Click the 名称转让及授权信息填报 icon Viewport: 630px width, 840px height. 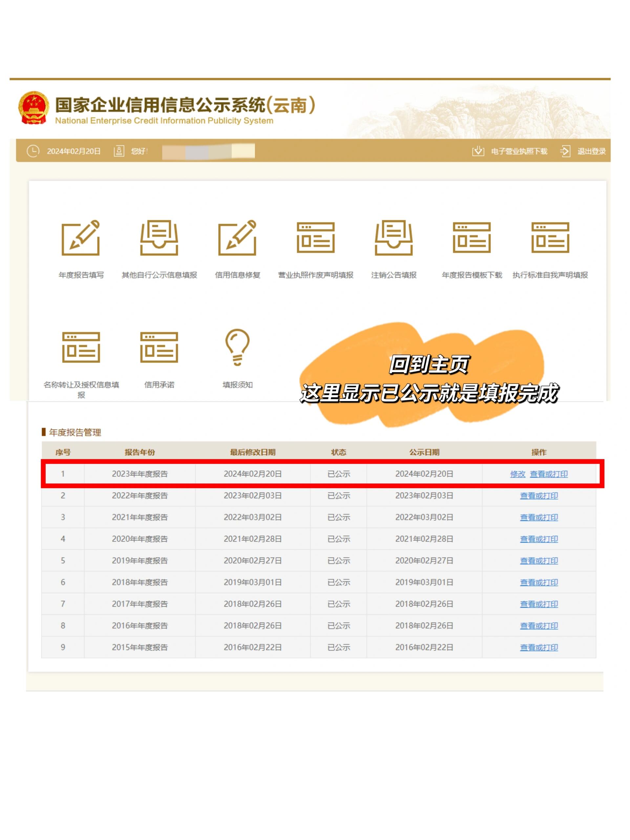[x=81, y=347]
